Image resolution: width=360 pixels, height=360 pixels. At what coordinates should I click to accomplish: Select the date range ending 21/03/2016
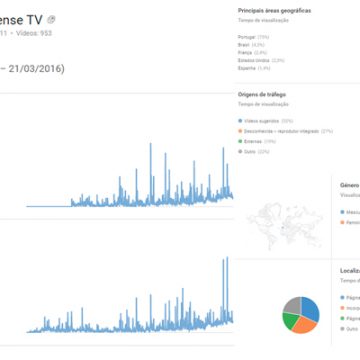[32, 69]
